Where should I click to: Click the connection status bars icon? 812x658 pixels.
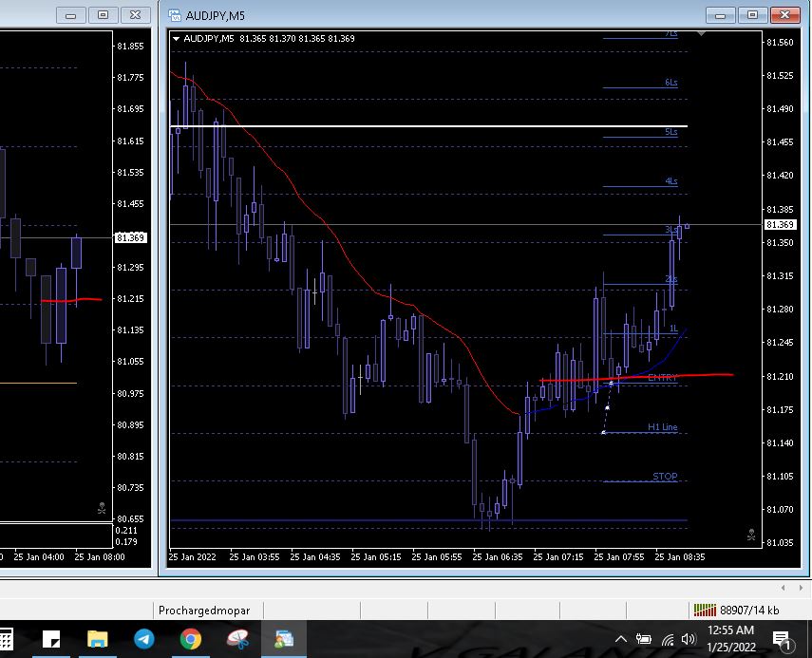705,611
